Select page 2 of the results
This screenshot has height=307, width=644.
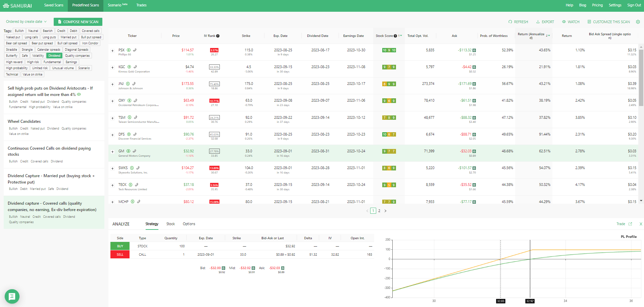[379, 211]
